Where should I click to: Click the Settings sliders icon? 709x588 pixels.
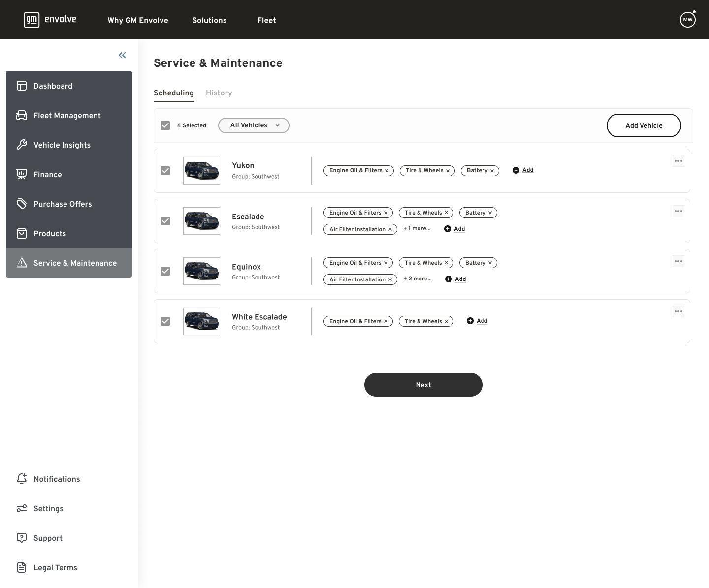pyautogui.click(x=22, y=508)
